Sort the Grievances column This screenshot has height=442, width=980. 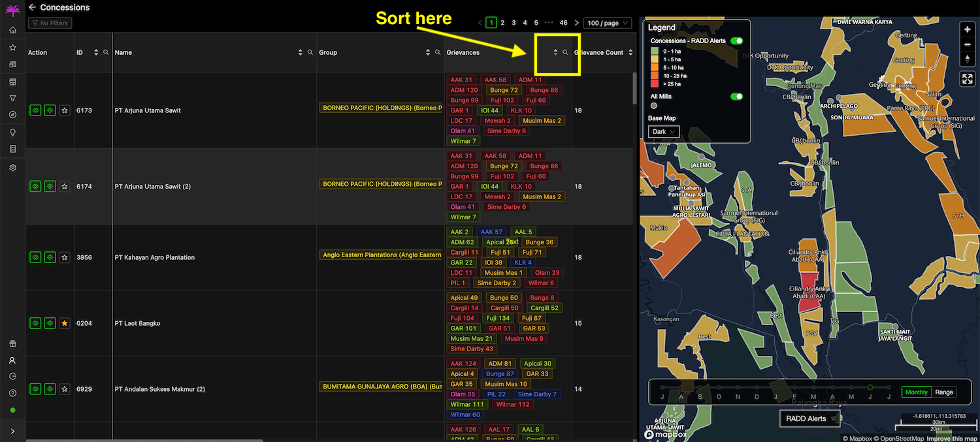555,52
